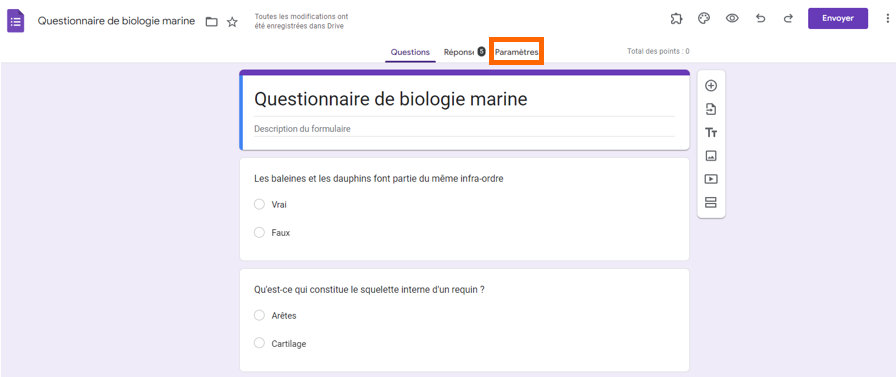
Task: Import questions icon in side toolbar
Action: pos(711,109)
